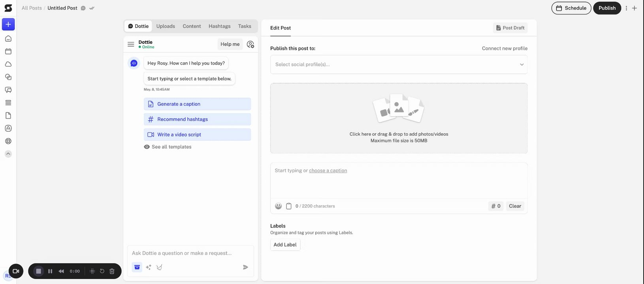Switch to the Hashtags tab
This screenshot has height=284, width=644.
point(219,26)
